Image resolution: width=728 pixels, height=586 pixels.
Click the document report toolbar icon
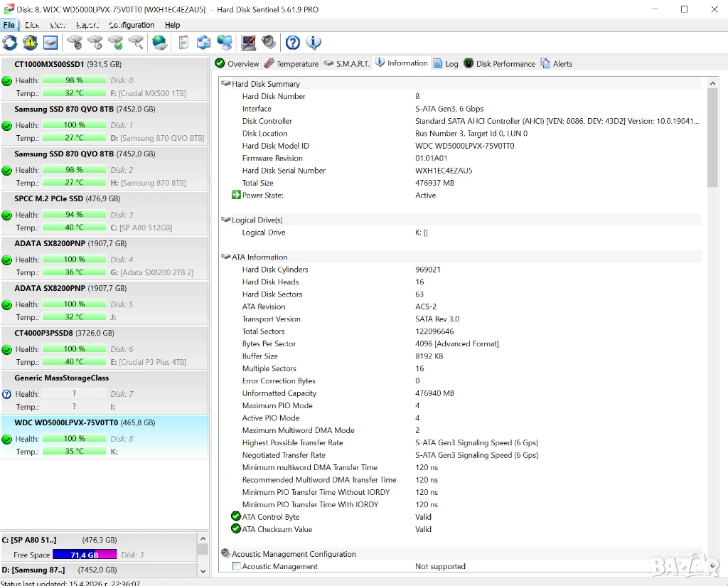[x=183, y=43]
